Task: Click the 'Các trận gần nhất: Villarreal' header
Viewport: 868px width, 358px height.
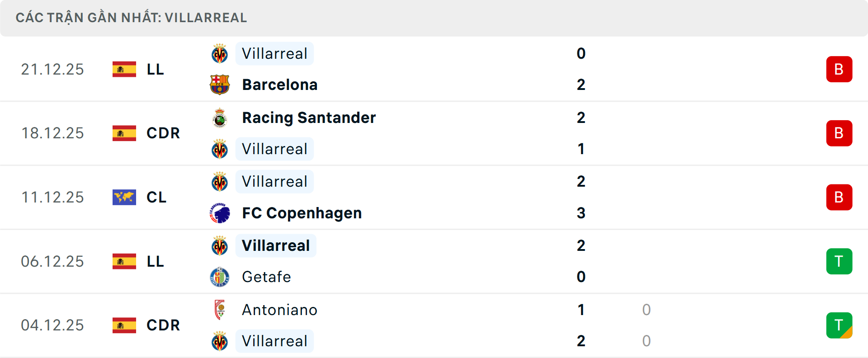Action: (x=131, y=18)
